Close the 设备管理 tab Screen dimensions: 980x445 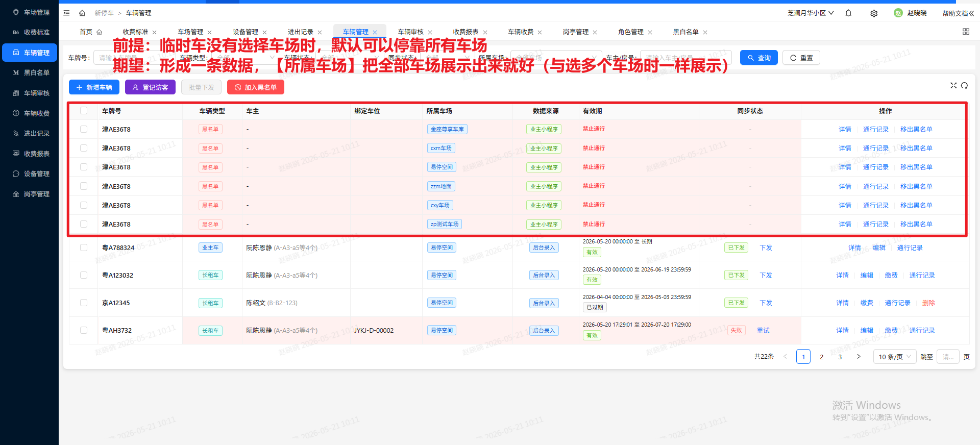pyautogui.click(x=265, y=32)
